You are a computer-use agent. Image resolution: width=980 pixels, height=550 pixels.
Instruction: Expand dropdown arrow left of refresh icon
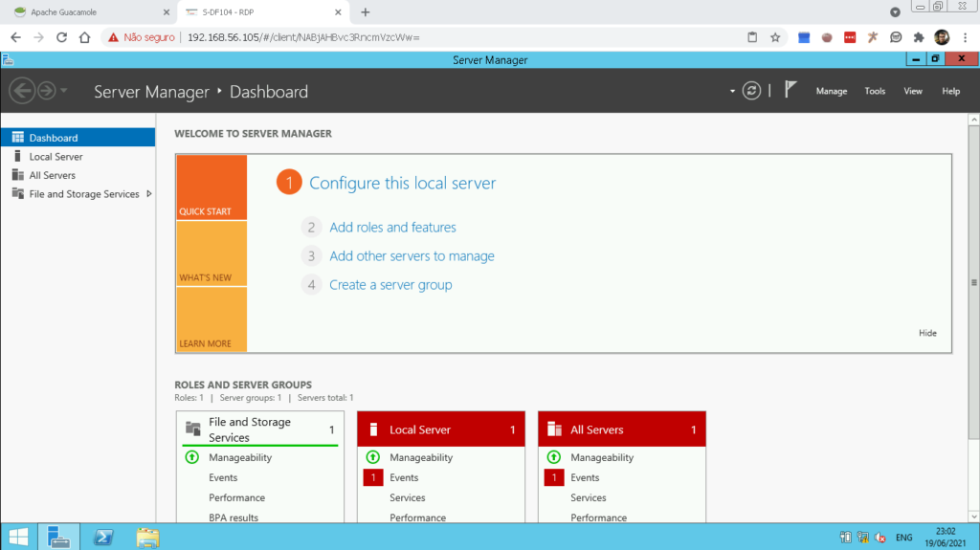[732, 91]
